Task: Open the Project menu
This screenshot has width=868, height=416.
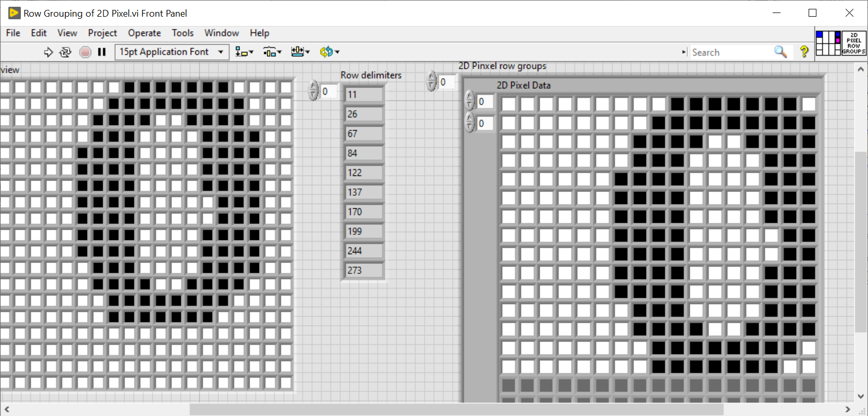Action: click(103, 33)
